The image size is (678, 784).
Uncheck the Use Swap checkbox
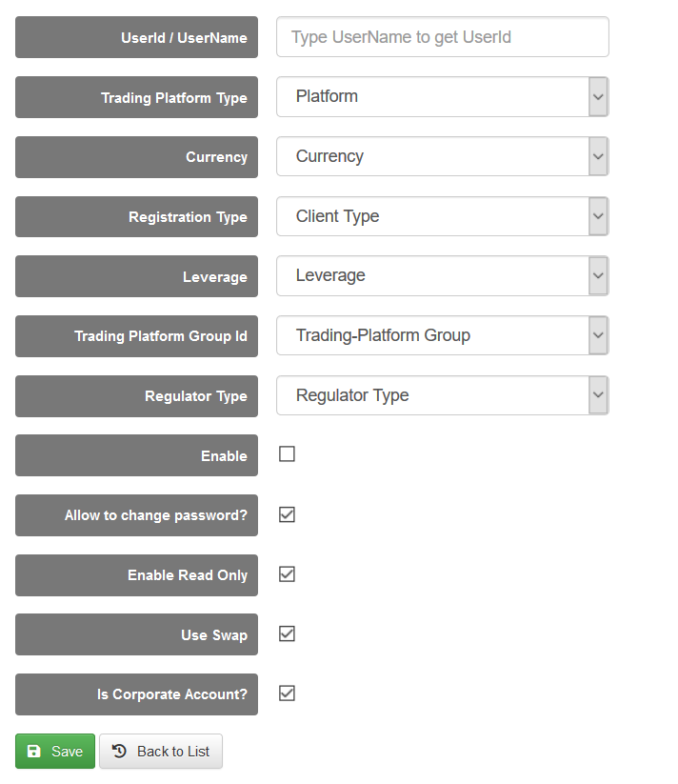coord(287,633)
